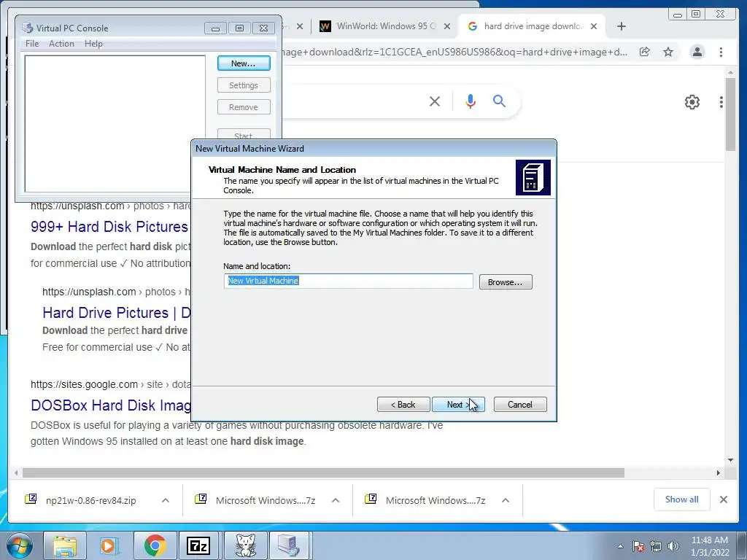Click Show all downloads

(682, 499)
